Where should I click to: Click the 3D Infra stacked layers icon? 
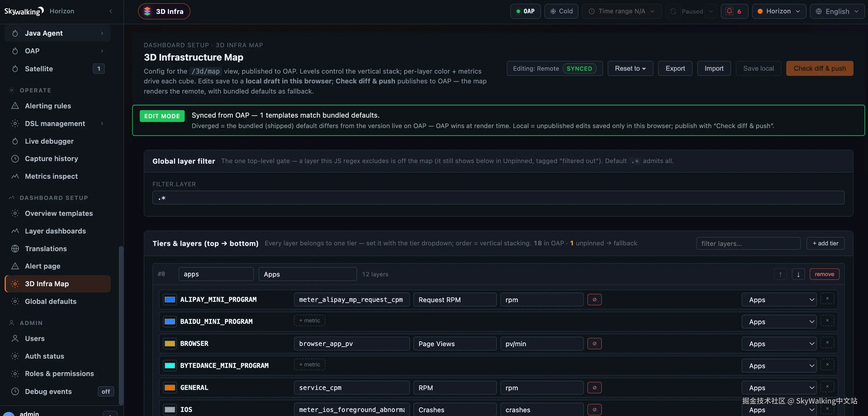point(147,12)
